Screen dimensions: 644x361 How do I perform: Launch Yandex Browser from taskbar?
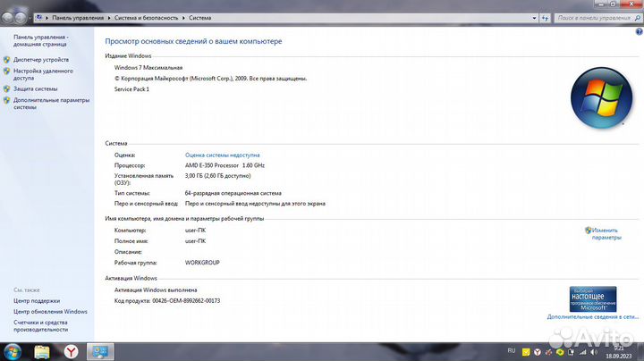coord(71,352)
